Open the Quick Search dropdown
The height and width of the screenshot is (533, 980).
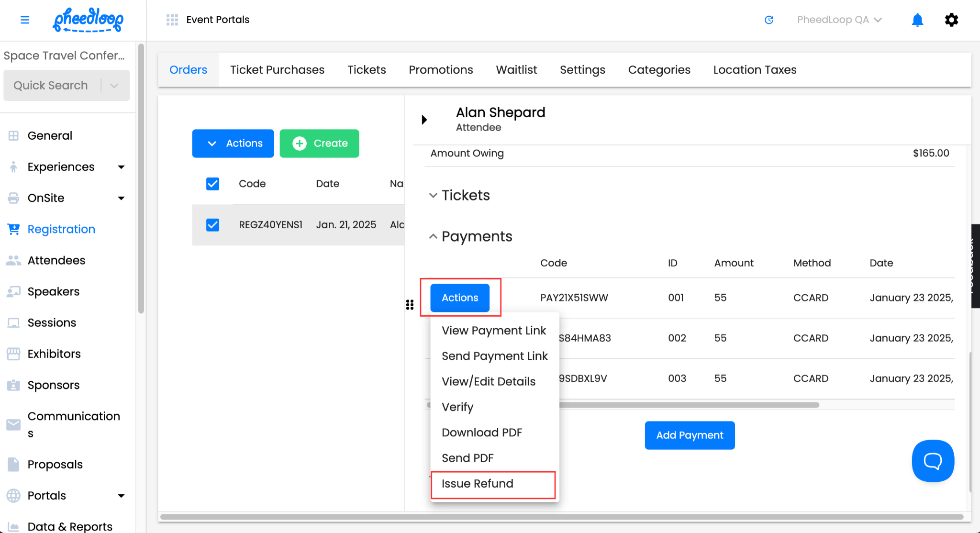click(x=114, y=86)
